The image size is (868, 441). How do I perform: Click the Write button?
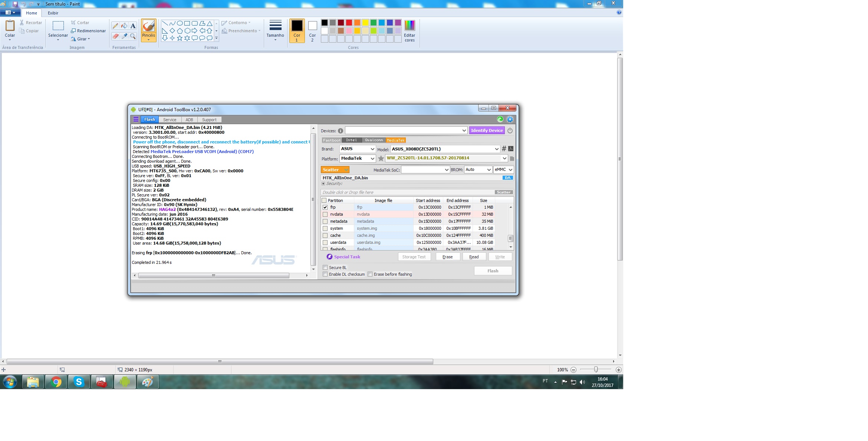click(x=500, y=257)
